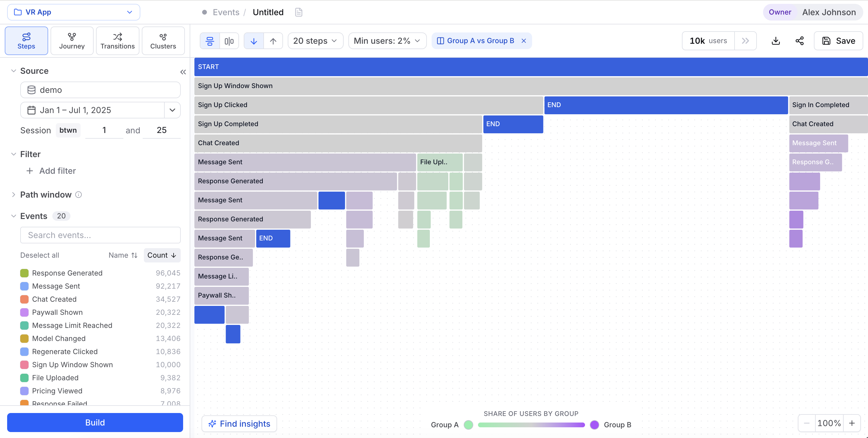Viewport: 868px width, 438px height.
Task: Open the document notes icon beside Untitled
Action: (298, 12)
